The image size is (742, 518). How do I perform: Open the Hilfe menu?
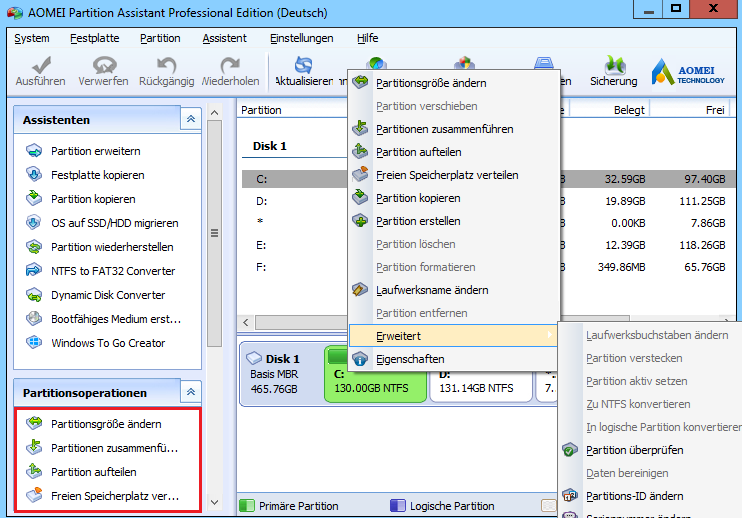pyautogui.click(x=368, y=38)
